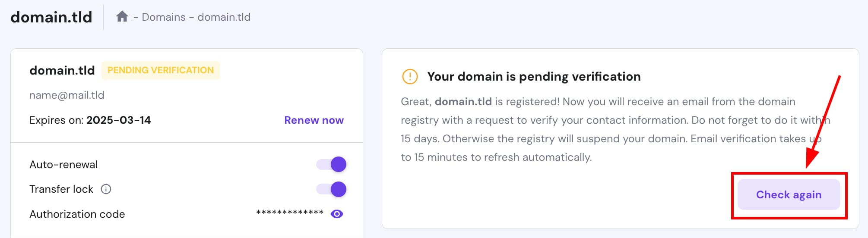Click bold domain.tld in the verification message
The height and width of the screenshot is (238, 868).
(x=463, y=102)
